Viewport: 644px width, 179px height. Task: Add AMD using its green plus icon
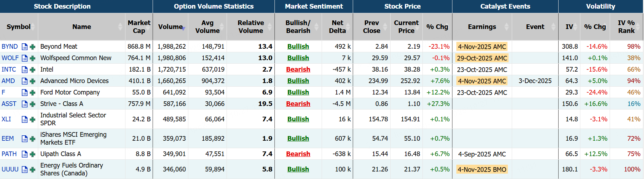click(x=33, y=81)
